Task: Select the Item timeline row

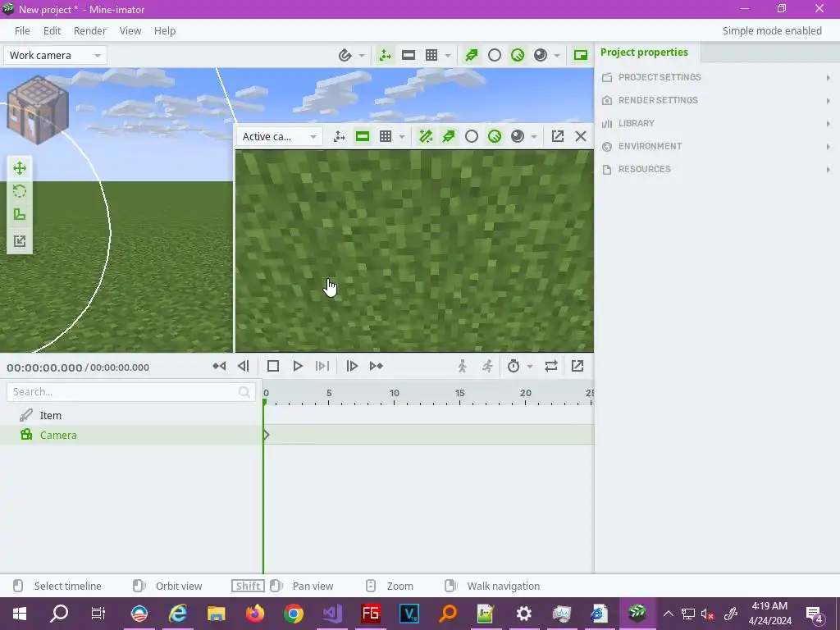Action: click(131, 415)
